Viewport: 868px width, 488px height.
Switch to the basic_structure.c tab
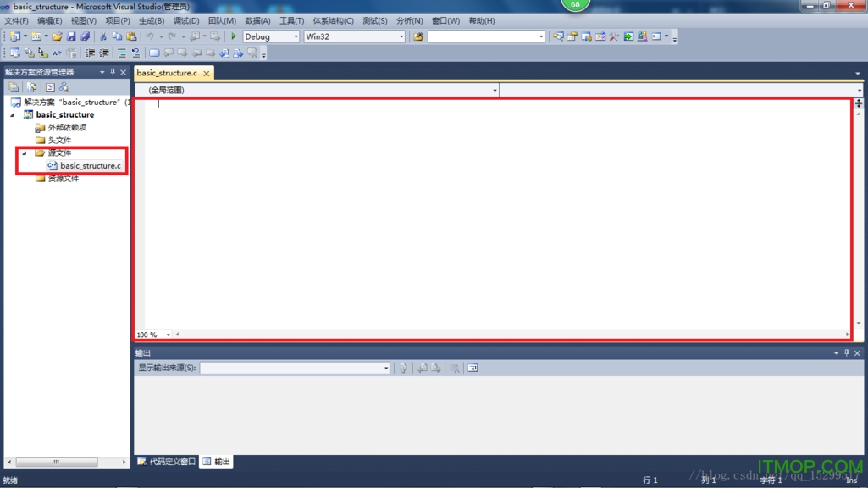[x=167, y=73]
